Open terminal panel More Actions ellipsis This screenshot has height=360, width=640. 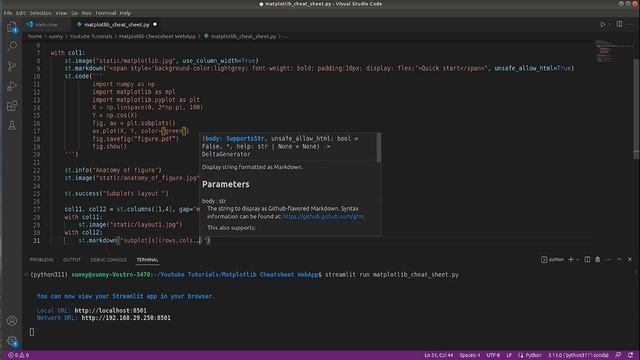tap(608, 260)
